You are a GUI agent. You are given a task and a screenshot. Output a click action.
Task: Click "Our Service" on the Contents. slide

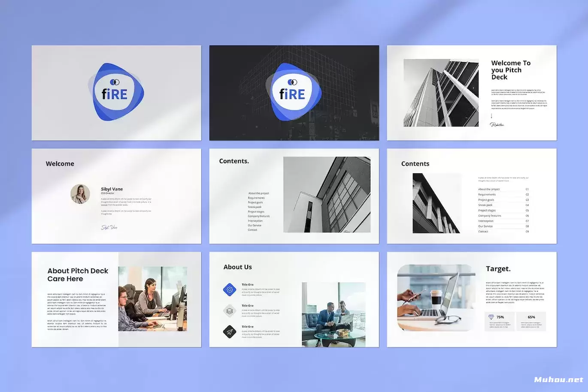pos(255,226)
